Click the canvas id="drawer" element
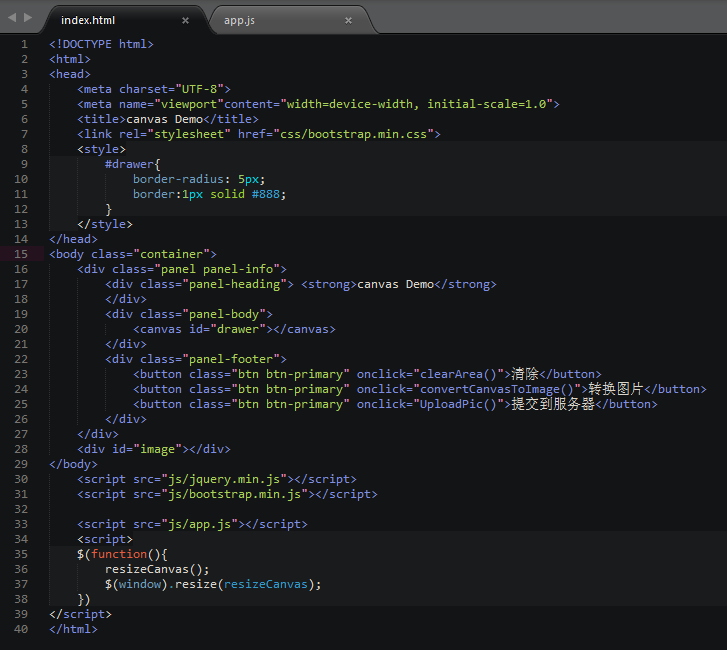Image resolution: width=727 pixels, height=650 pixels. pyautogui.click(x=234, y=329)
